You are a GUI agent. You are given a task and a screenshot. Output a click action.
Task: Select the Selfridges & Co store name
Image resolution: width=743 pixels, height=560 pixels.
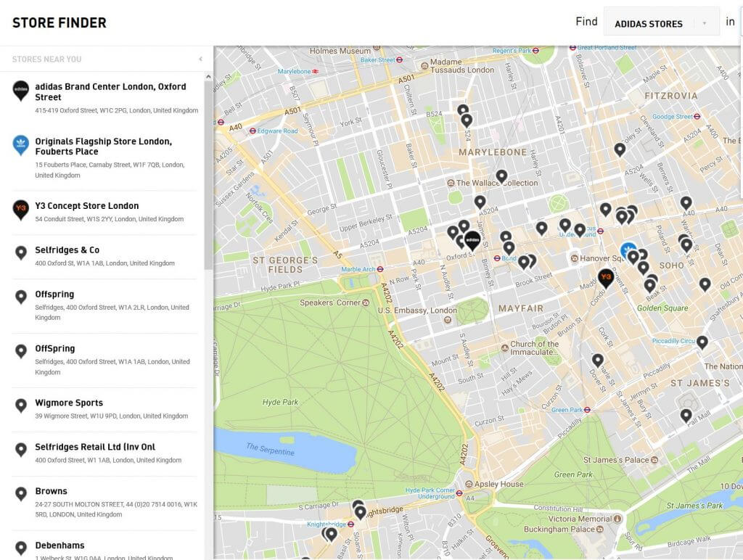tap(67, 250)
